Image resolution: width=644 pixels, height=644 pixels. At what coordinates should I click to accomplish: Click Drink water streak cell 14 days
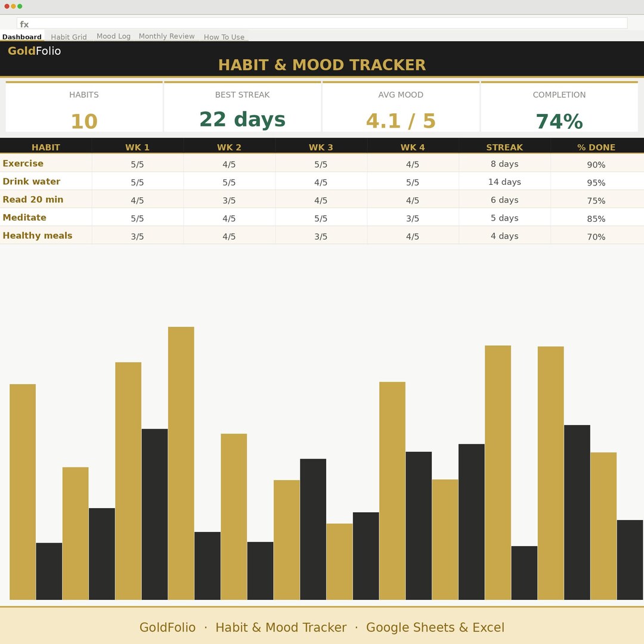tap(504, 181)
